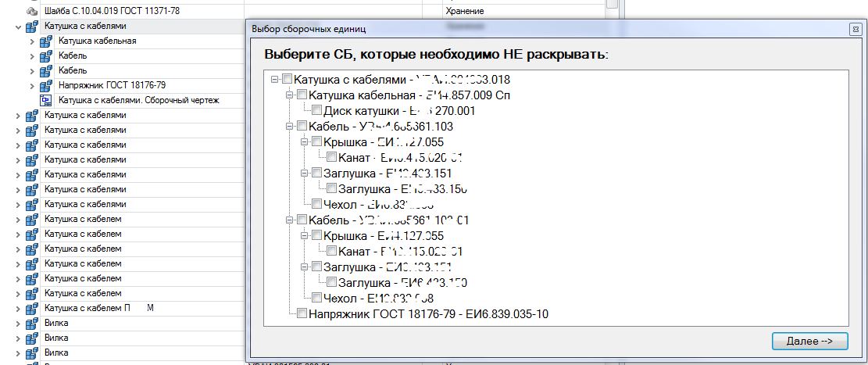Select the Катушка с кабелем П М row text
The width and height of the screenshot is (868, 365).
pyautogui.click(x=99, y=308)
